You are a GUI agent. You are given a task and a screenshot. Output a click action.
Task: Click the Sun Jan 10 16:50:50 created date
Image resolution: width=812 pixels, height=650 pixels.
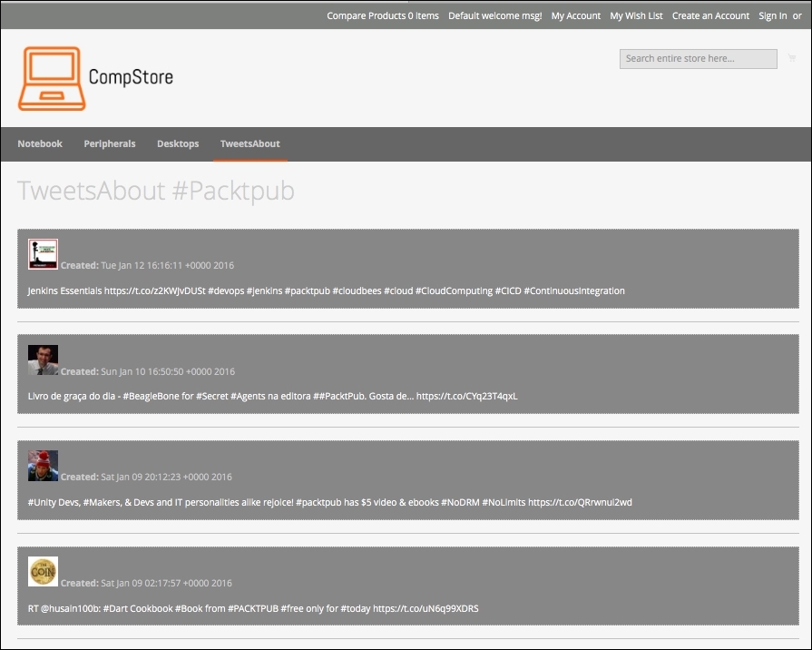click(168, 371)
